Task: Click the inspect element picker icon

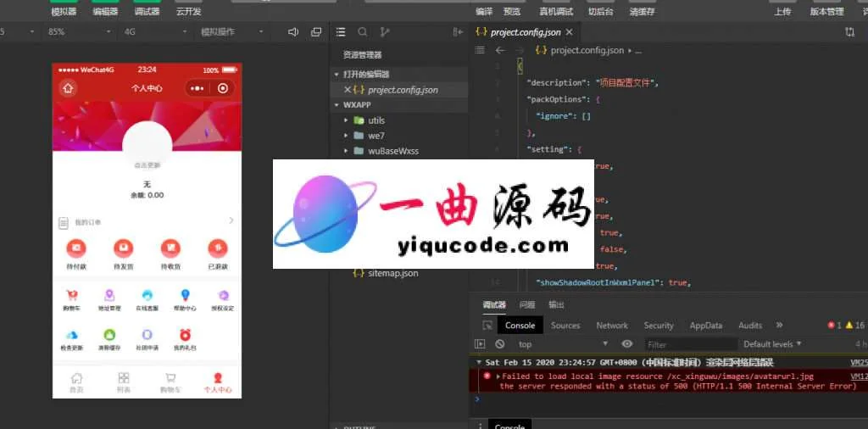Action: point(487,326)
